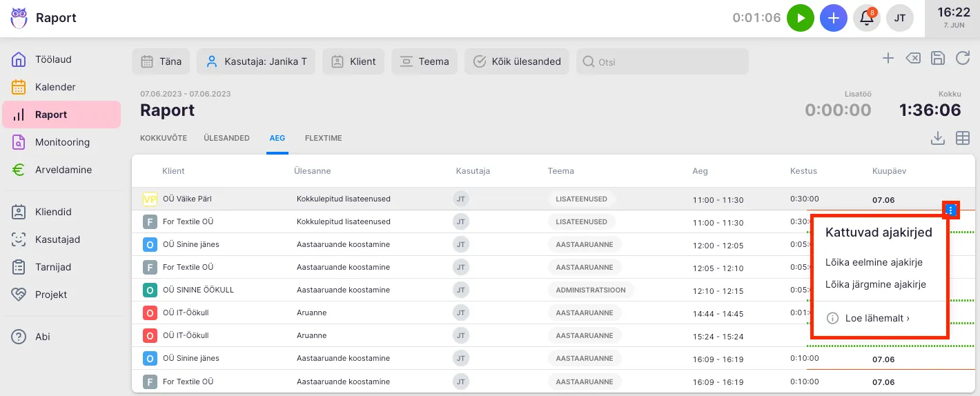Open the Teema filter dropdown
The image size is (980, 396).
click(x=424, y=61)
